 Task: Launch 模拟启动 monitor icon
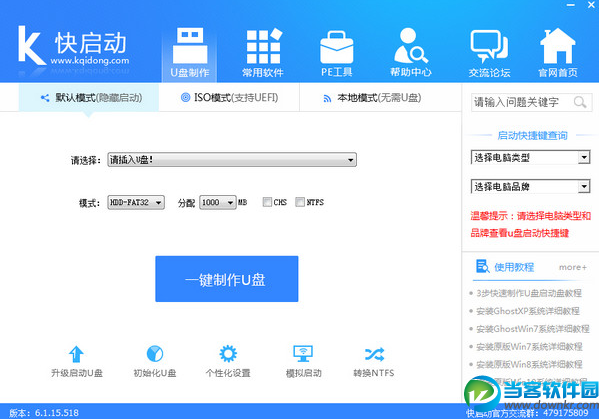click(x=303, y=354)
